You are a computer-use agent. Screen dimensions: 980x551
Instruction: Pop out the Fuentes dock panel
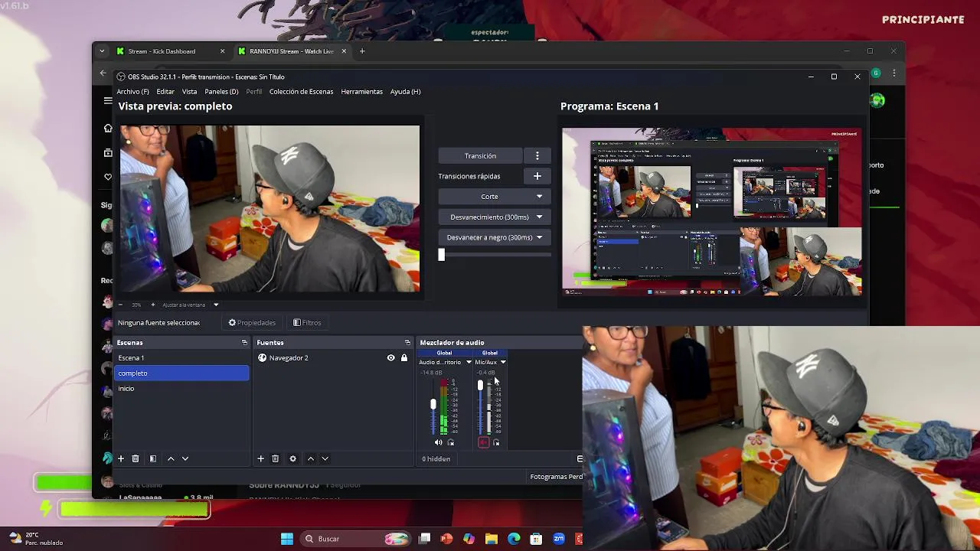click(407, 342)
